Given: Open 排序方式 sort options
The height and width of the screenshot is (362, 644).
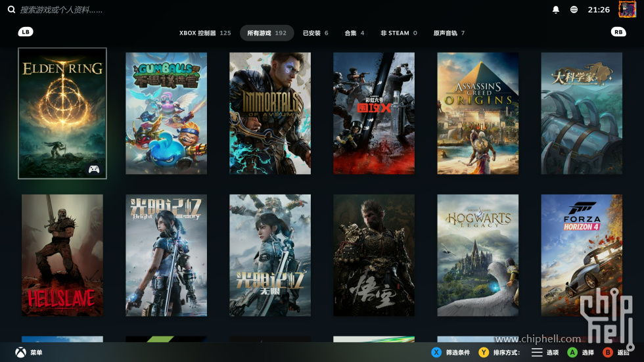Looking at the screenshot, I should [507, 353].
